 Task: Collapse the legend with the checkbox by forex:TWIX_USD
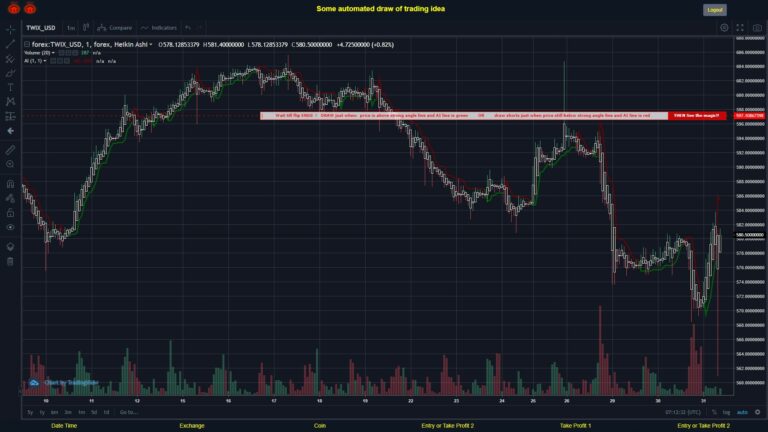click(27, 45)
